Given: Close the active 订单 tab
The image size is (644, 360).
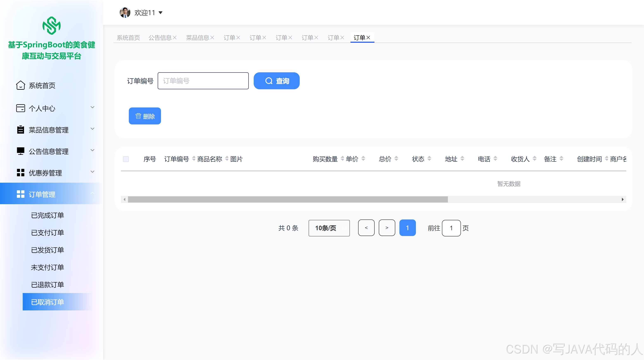Looking at the screenshot, I should (x=368, y=38).
